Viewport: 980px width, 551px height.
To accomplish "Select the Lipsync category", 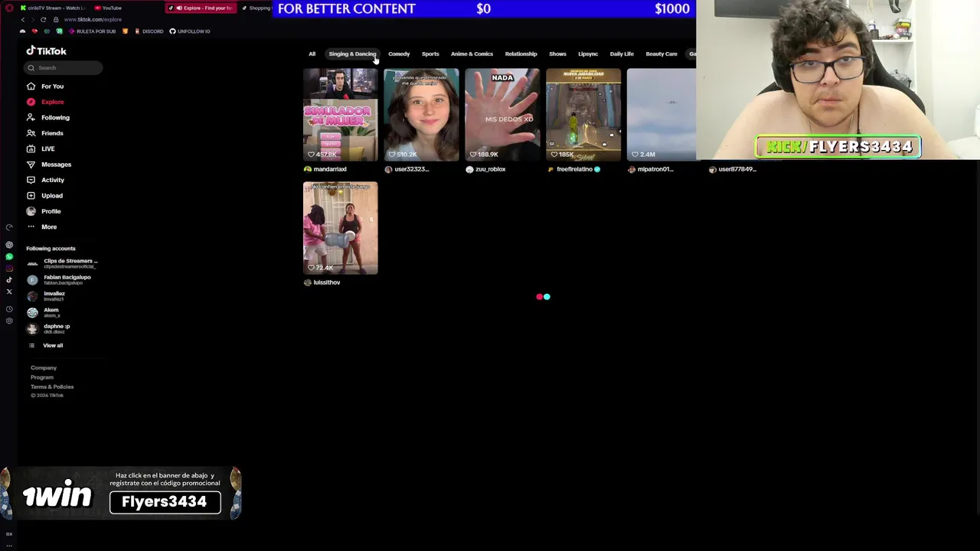I will [x=588, y=54].
